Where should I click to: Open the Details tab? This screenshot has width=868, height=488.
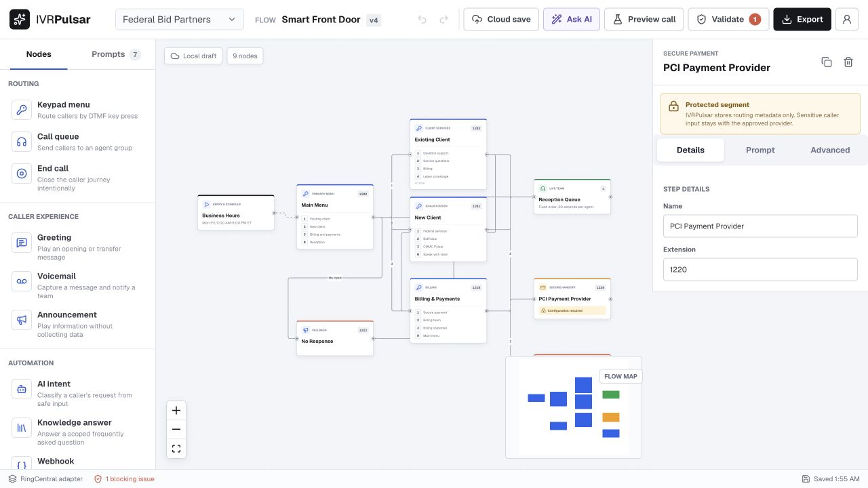click(690, 150)
